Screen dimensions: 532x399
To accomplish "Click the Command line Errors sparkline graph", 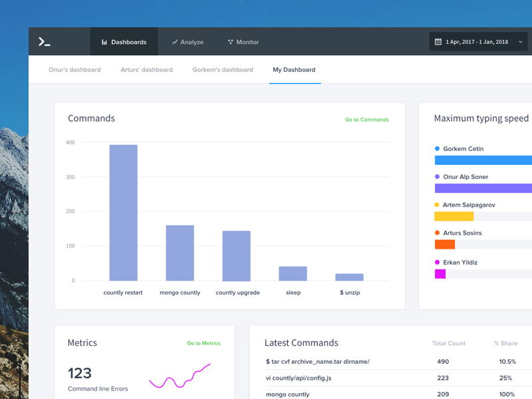I will pos(180,376).
